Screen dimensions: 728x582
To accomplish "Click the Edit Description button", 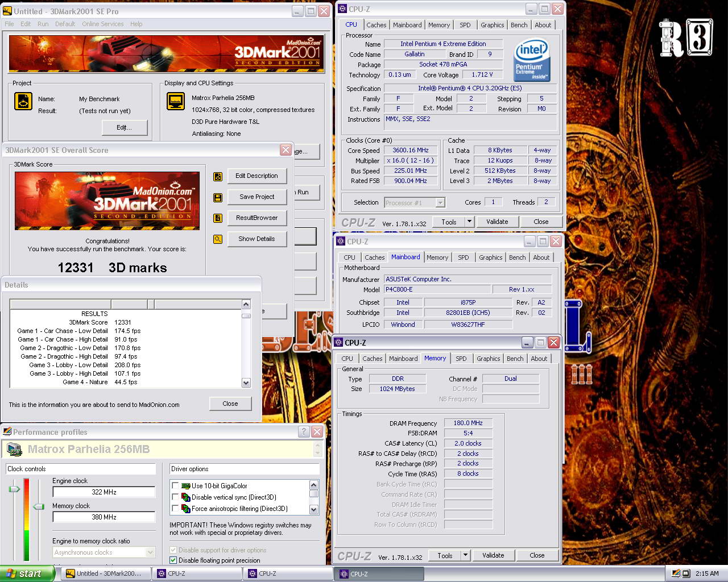I will [x=257, y=176].
